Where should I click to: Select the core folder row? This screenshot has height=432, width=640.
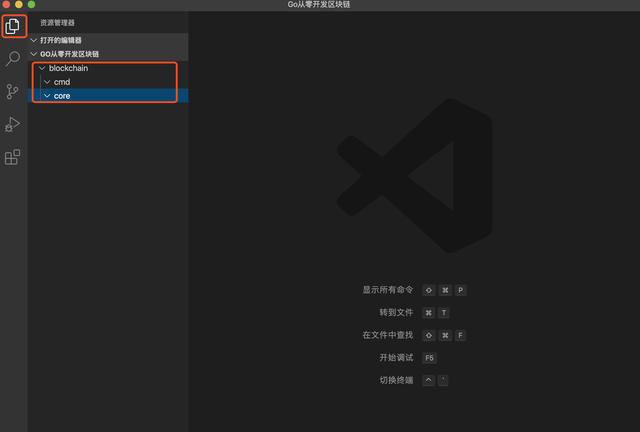108,96
